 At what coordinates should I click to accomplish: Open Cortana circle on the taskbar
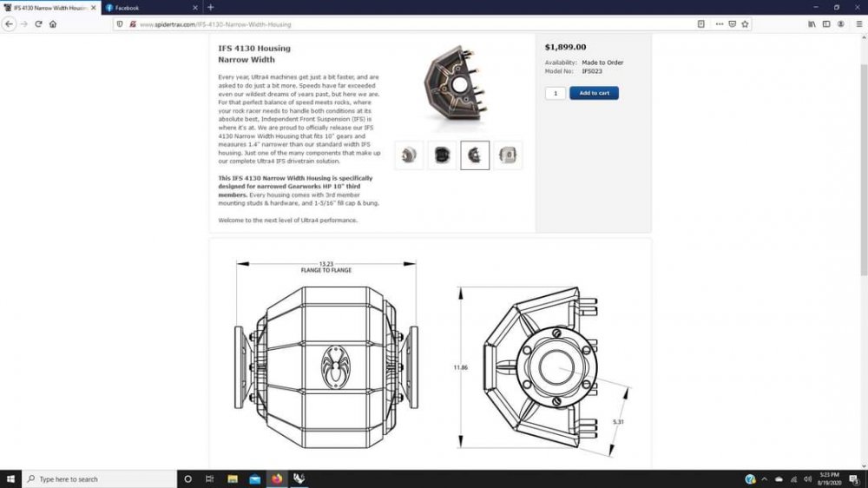point(187,478)
